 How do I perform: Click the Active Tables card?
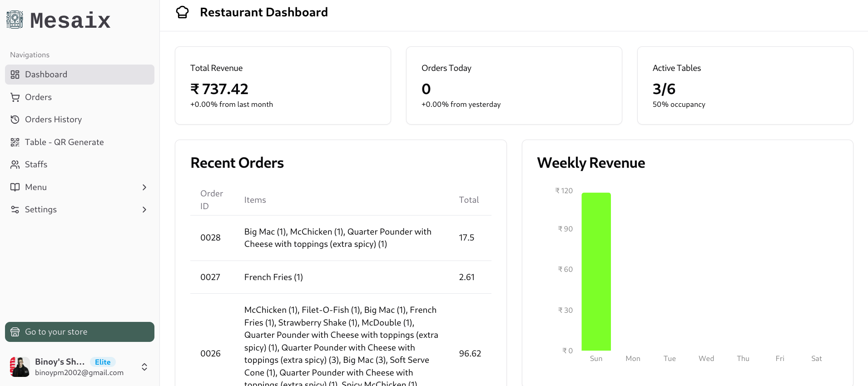coord(745,85)
